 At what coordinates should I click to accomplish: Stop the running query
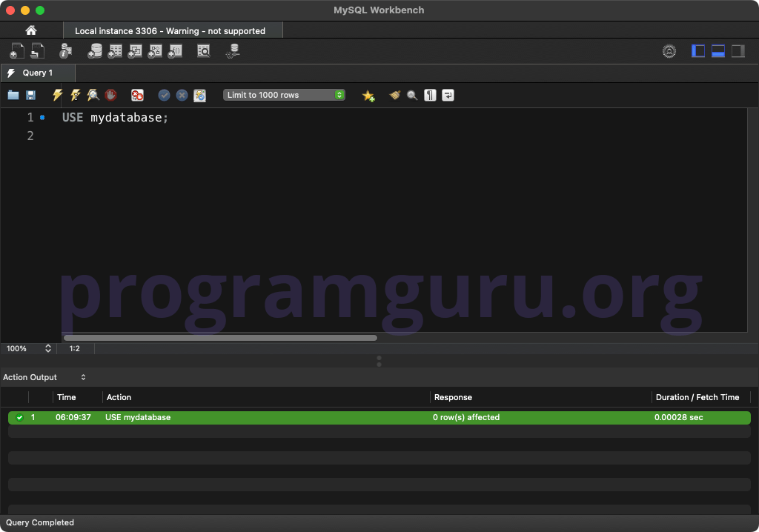(x=111, y=95)
